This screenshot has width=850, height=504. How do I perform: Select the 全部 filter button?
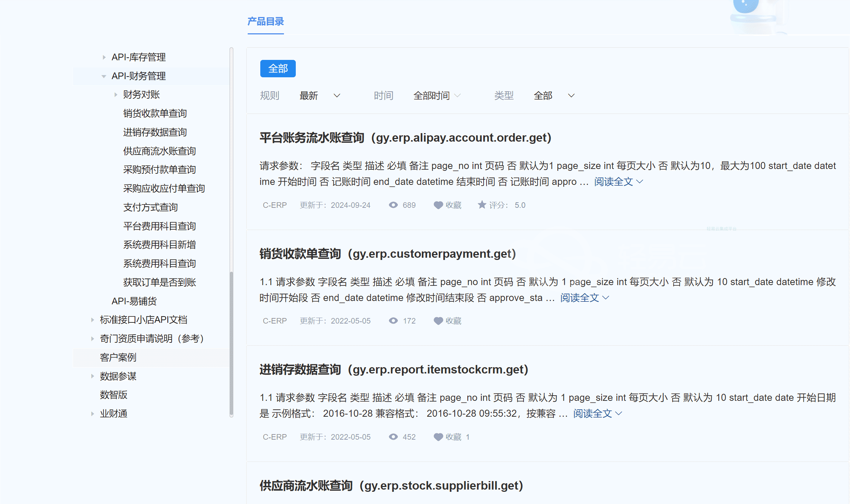pos(278,68)
